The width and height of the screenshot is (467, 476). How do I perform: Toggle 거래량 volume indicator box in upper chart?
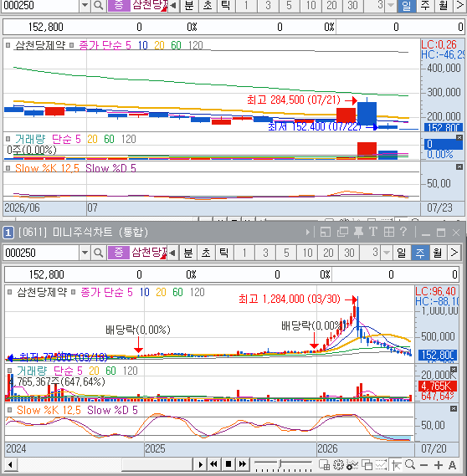(8, 139)
